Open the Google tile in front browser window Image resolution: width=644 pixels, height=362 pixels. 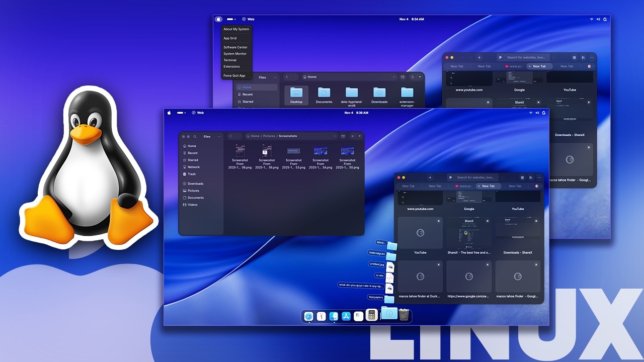(469, 200)
